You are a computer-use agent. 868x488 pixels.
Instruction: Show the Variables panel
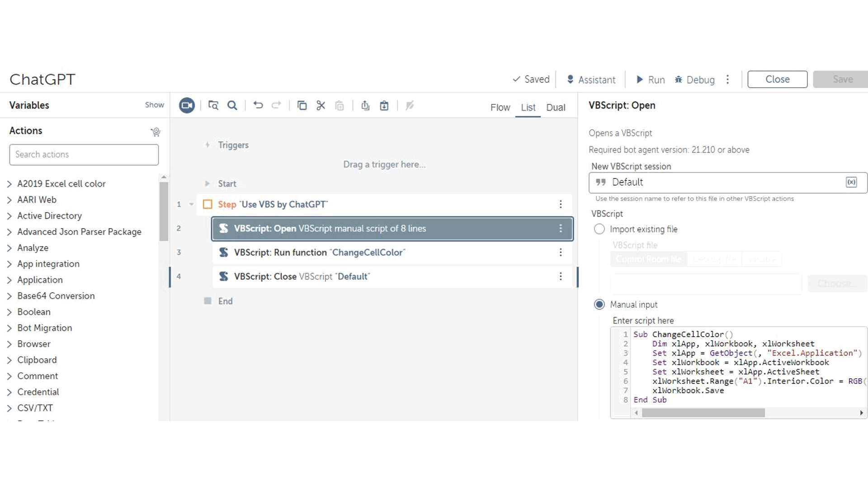(x=154, y=105)
